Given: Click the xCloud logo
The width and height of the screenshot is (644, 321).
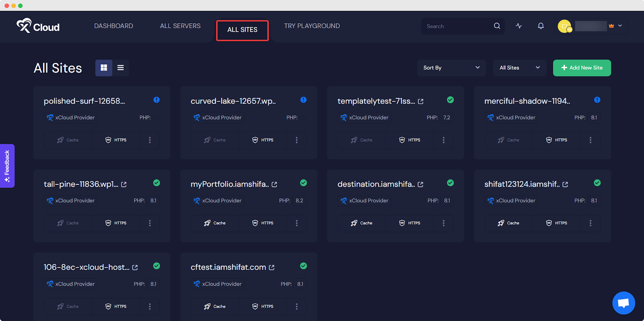Looking at the screenshot, I should (38, 26).
